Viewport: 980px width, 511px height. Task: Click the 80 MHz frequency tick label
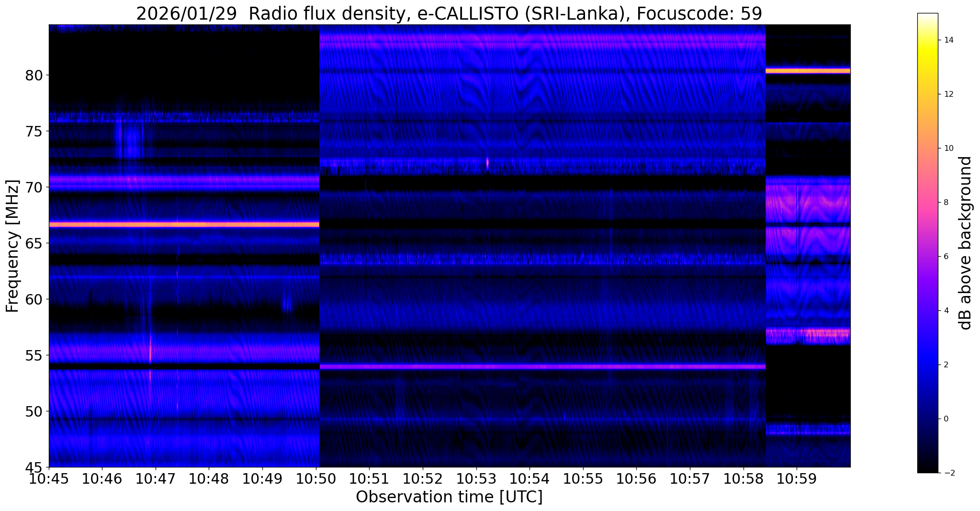coord(34,75)
